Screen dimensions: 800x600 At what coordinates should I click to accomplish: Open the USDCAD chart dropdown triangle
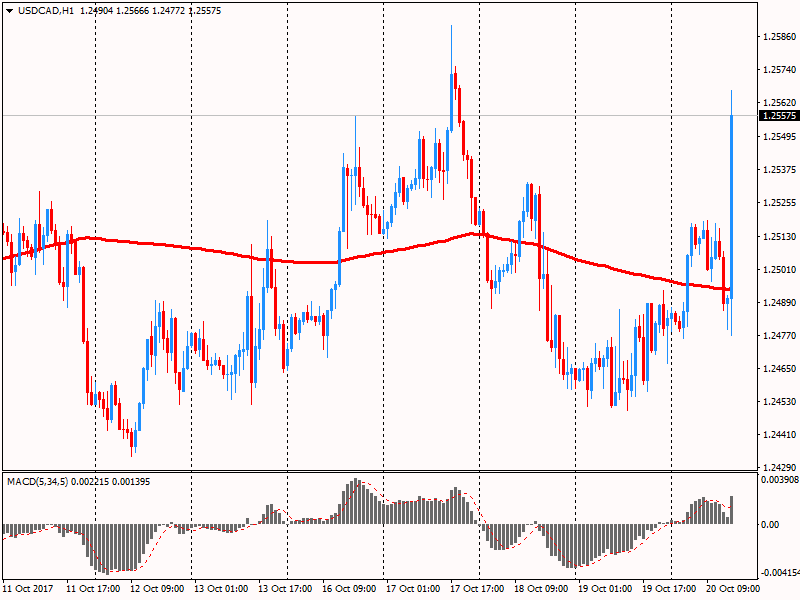click(x=10, y=11)
